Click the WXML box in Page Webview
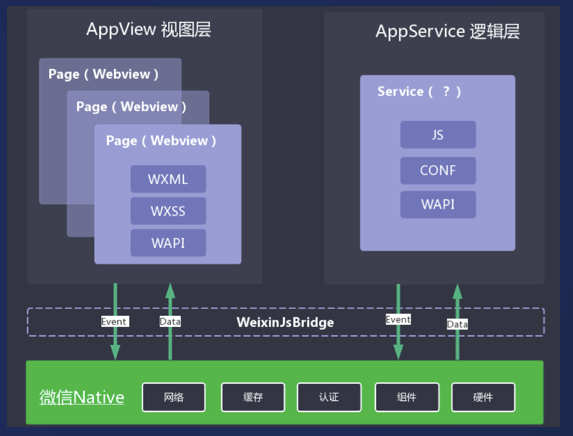This screenshot has width=573, height=436. click(x=168, y=179)
